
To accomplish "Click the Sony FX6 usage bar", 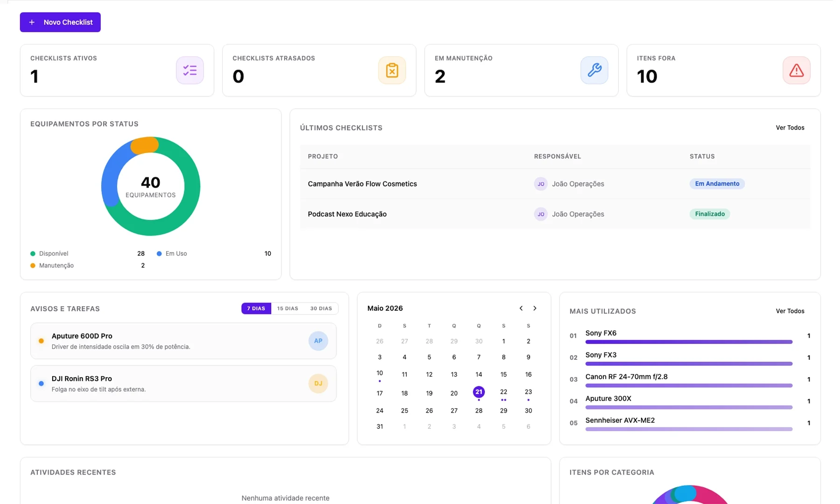I will [689, 342].
